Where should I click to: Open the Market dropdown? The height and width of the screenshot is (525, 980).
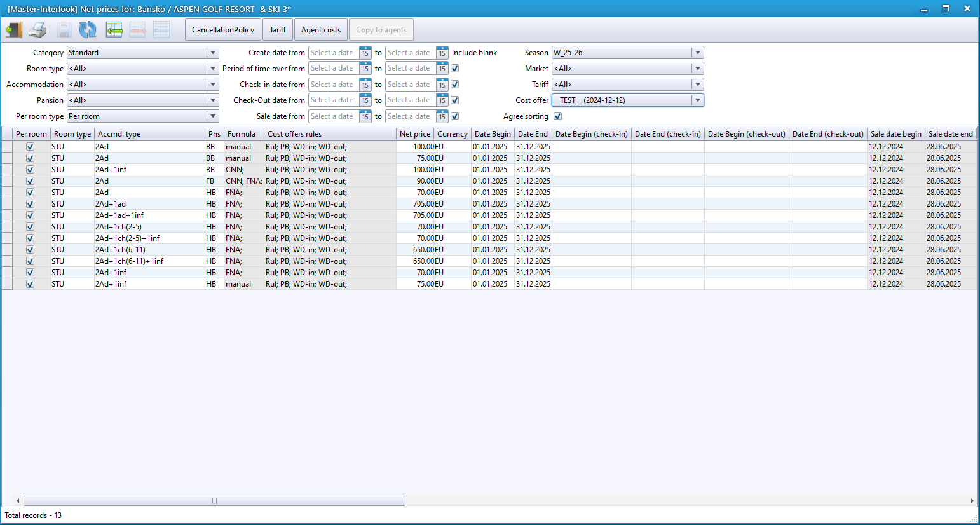pyautogui.click(x=698, y=69)
